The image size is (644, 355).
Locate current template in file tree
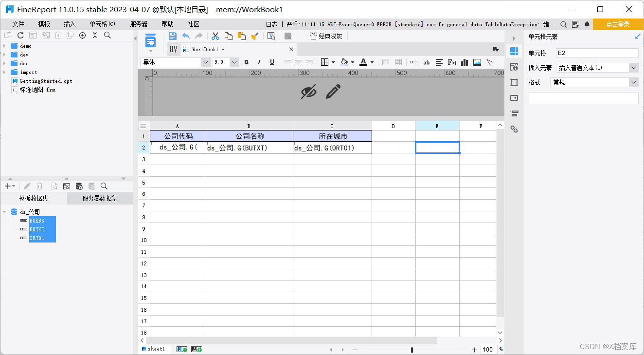(x=82, y=35)
